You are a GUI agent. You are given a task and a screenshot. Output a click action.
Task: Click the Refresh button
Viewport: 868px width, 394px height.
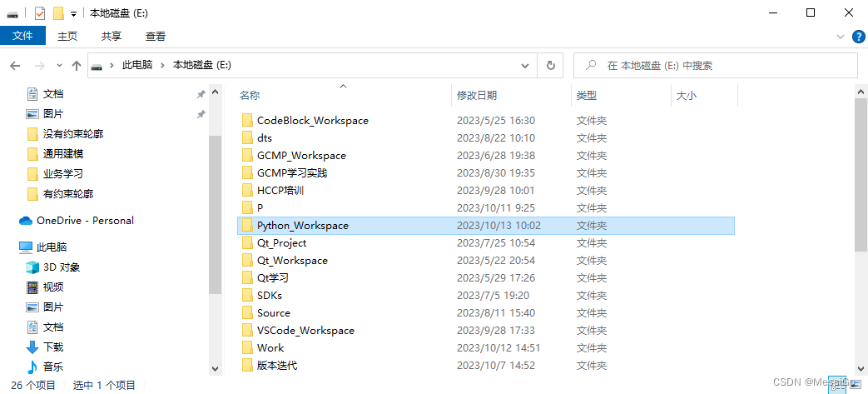551,66
